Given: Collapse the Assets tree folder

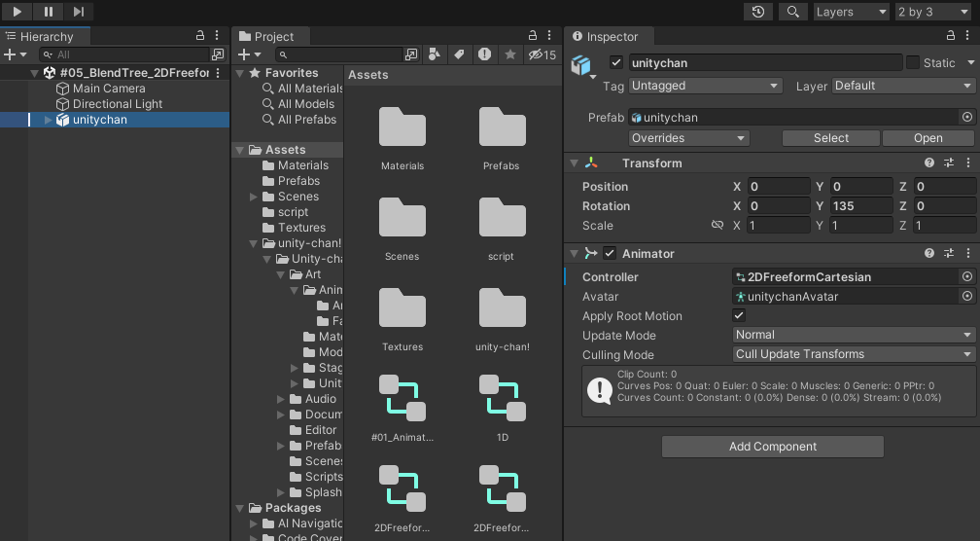Looking at the screenshot, I should click(x=239, y=150).
